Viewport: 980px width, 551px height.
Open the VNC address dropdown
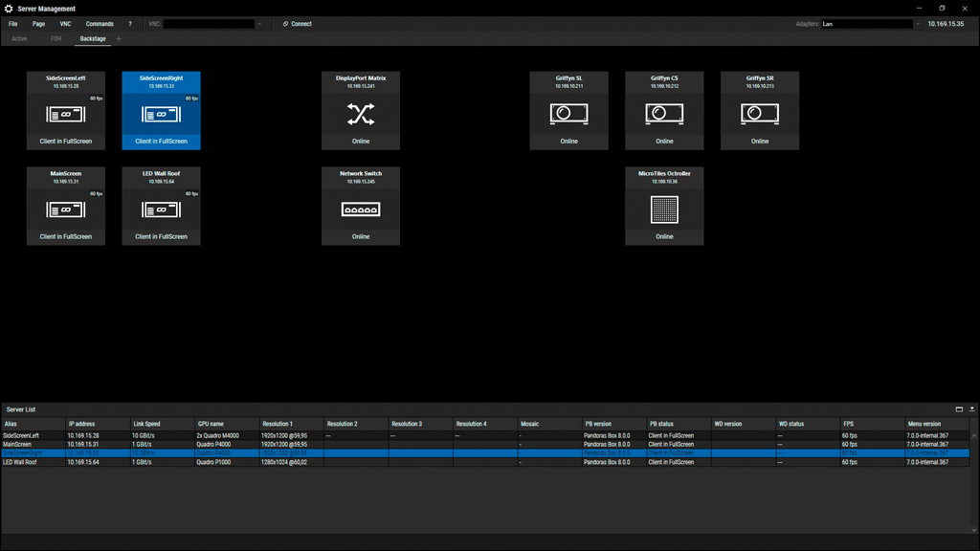click(x=259, y=24)
